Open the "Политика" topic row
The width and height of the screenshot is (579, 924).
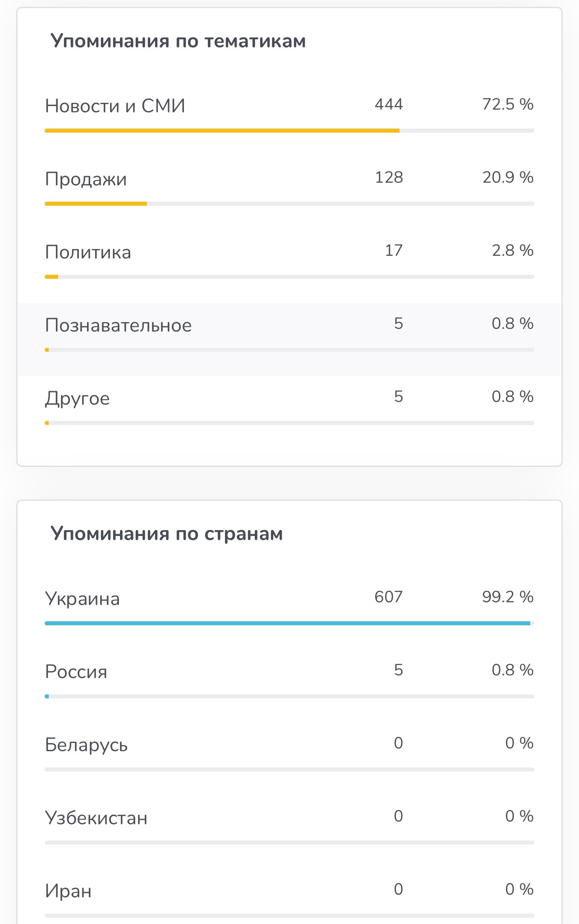tap(88, 252)
